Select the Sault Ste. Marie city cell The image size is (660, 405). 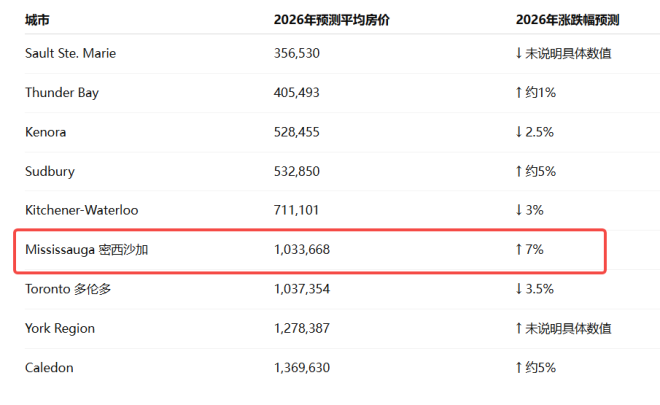[70, 53]
